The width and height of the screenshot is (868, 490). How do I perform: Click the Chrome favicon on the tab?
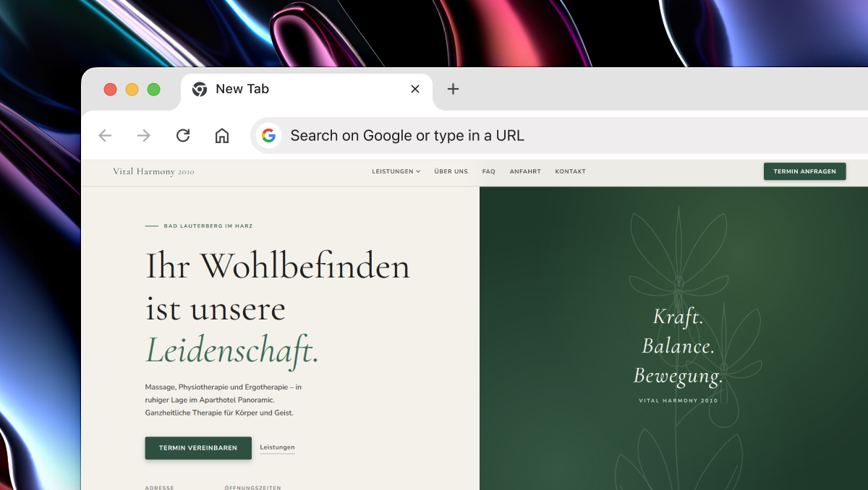click(x=200, y=89)
